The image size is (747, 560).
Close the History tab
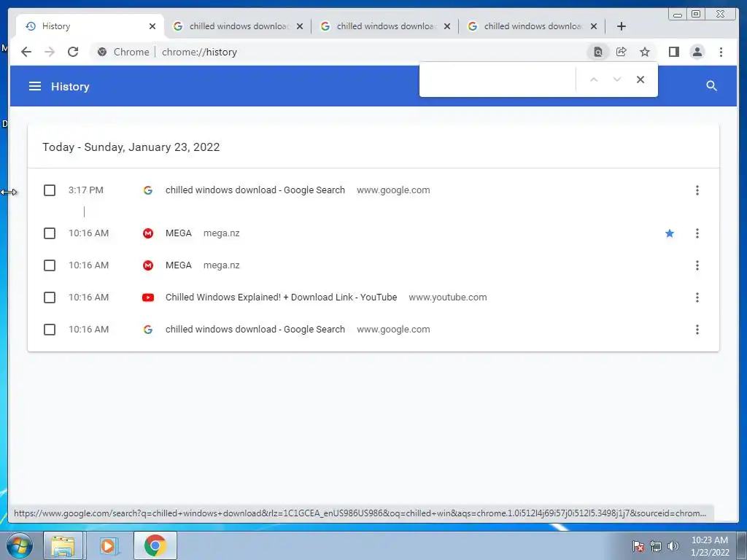coord(152,26)
